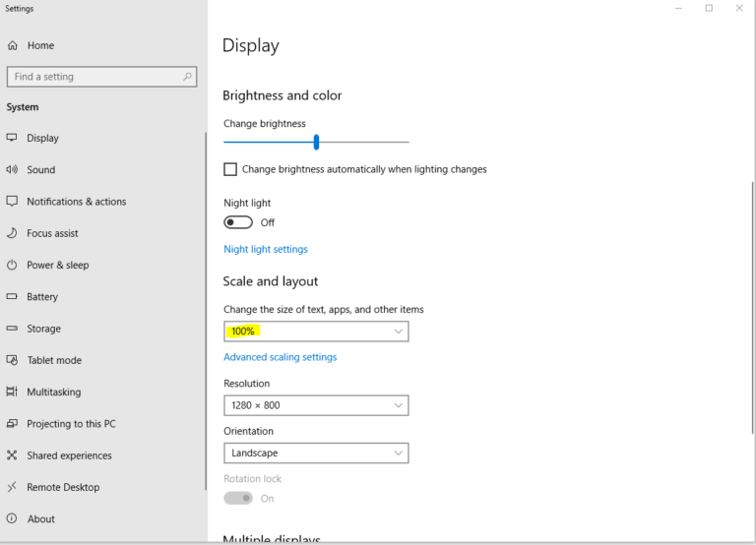Select Display in the sidebar
This screenshot has height=545, width=756.
(x=42, y=138)
